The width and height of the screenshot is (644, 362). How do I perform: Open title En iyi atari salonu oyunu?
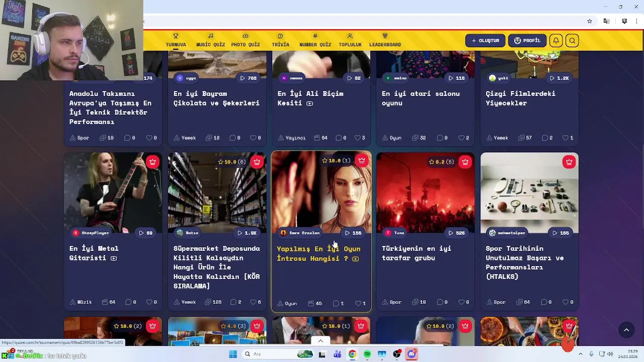pos(421,98)
